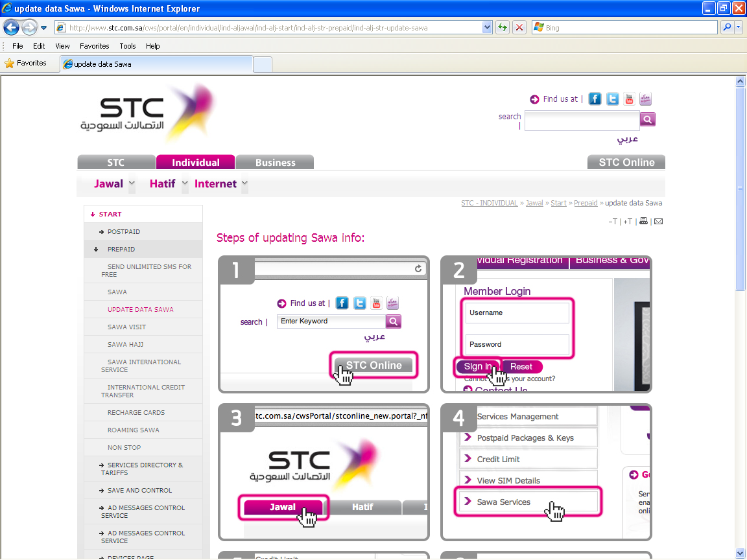Expand the POSTPAID sidebar item

(143, 232)
